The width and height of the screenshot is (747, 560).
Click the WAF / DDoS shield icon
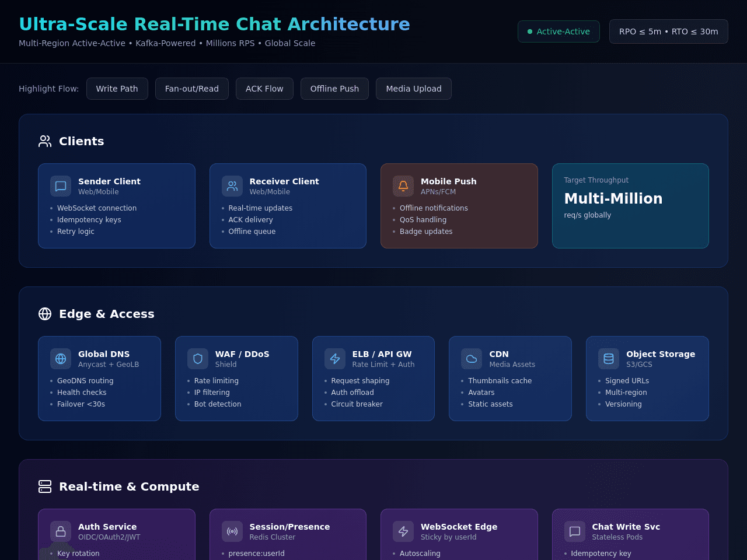point(198,359)
